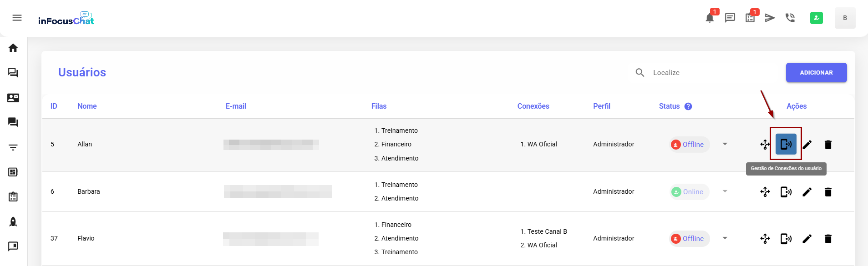This screenshot has height=266, width=868.
Task: Open the notifications bell icon
Action: [x=709, y=18]
